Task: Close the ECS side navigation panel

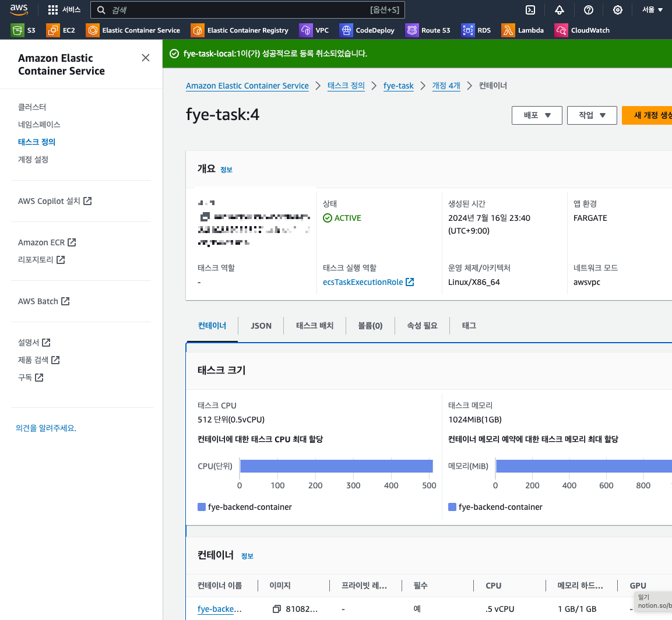Action: point(146,58)
